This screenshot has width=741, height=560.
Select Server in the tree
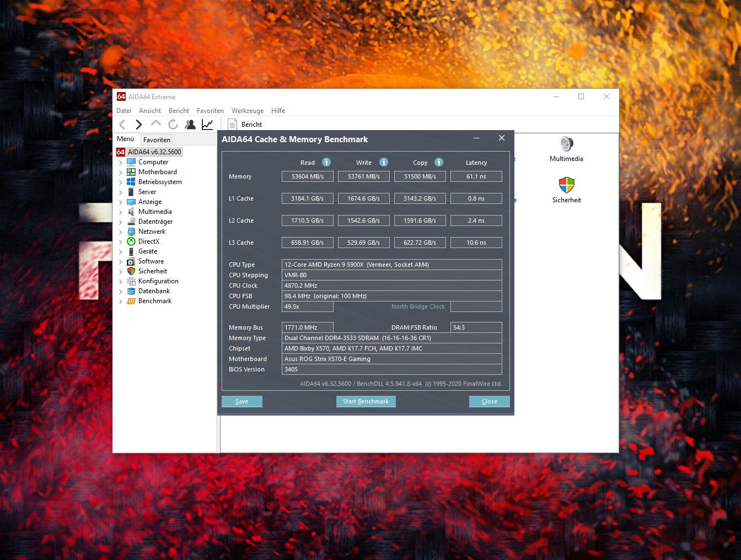147,192
